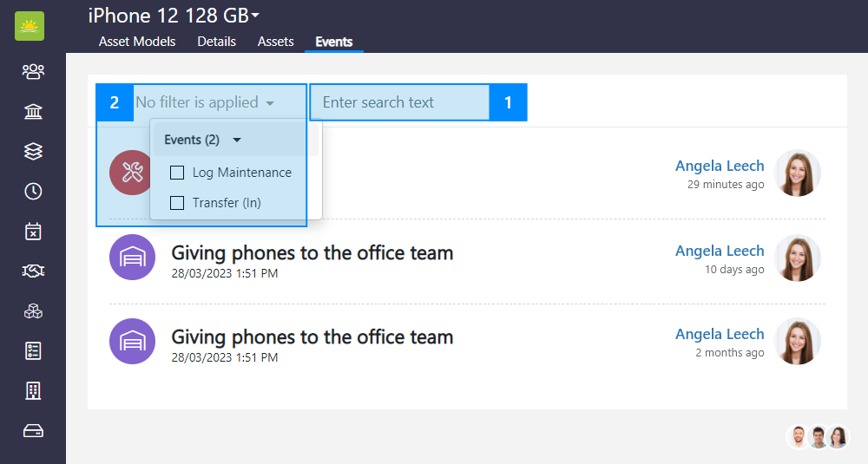Screen dimensions: 868x464
Task: Go to the Details tab
Action: (217, 42)
